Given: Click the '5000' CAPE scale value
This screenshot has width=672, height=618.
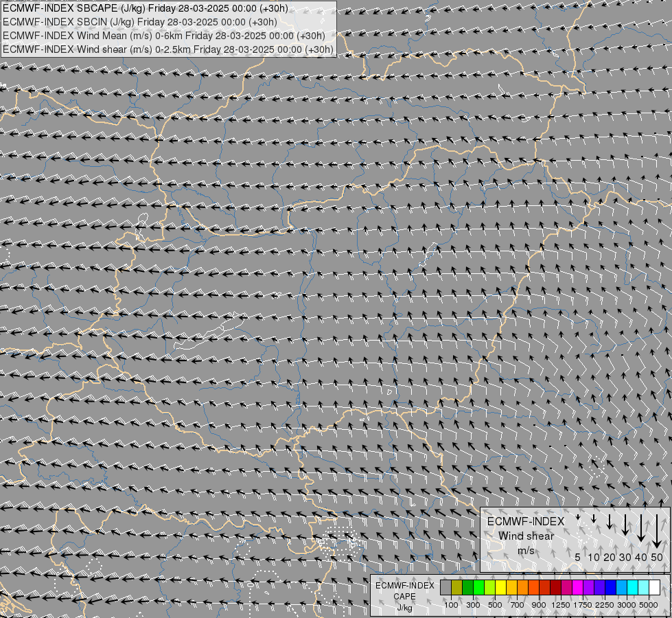Looking at the screenshot, I should [649, 605].
